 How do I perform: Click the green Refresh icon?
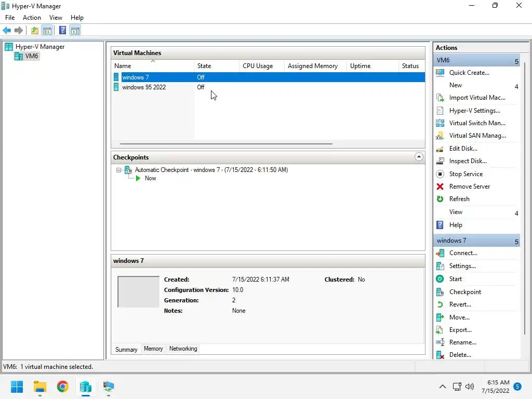click(x=440, y=199)
